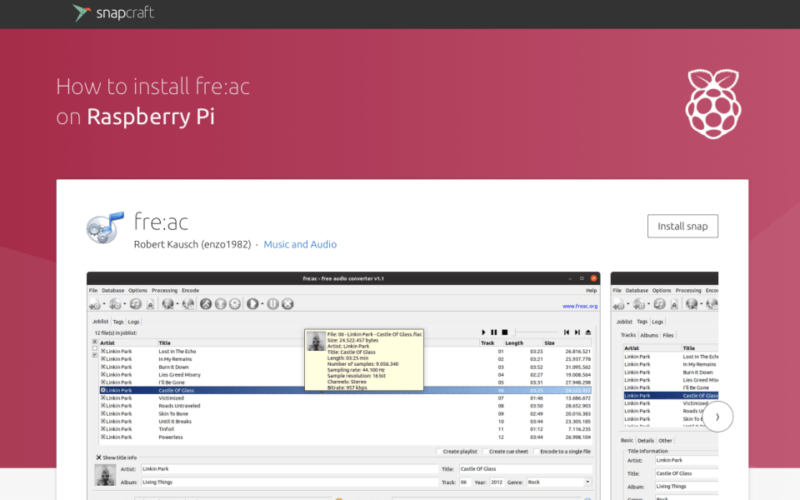Image resolution: width=800 pixels, height=500 pixels.
Task: Switch to the Tags tab in first screenshot
Action: coord(118,322)
